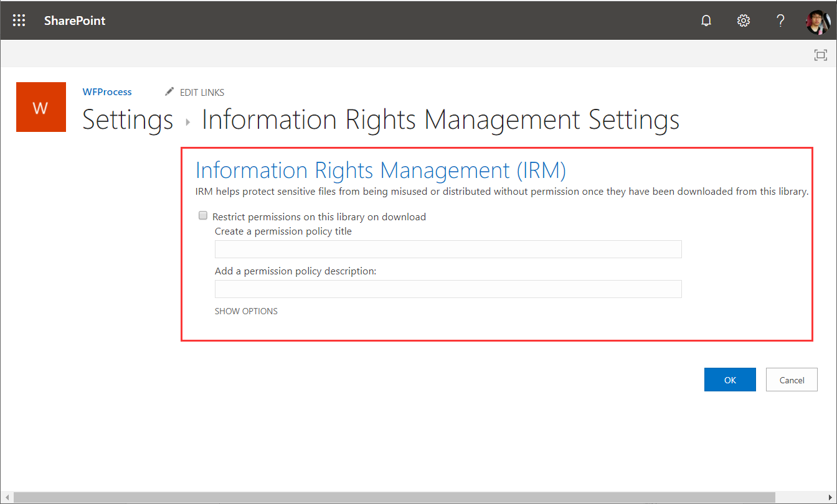Enable Restrict permissions on this library checkbox

click(x=203, y=216)
